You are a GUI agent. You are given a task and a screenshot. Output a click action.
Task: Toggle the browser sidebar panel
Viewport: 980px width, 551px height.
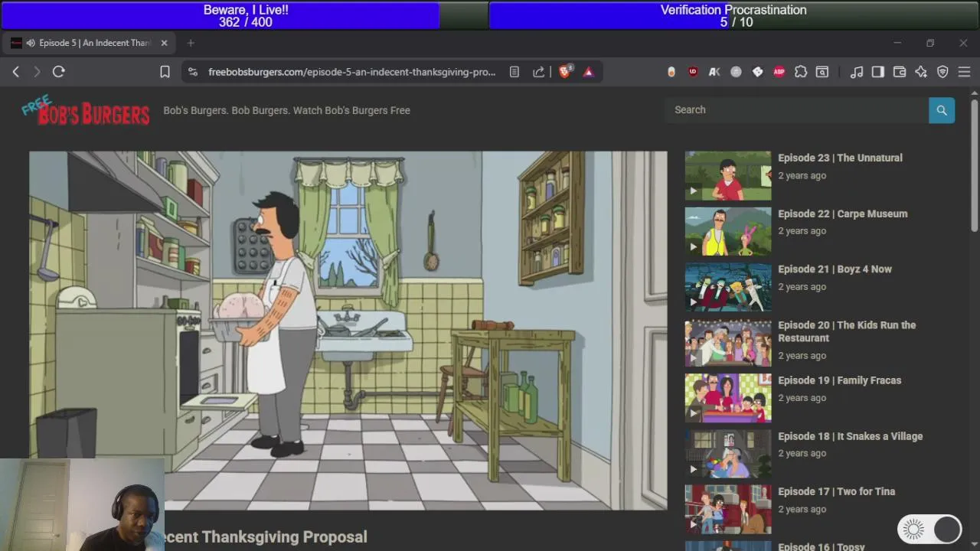tap(878, 71)
